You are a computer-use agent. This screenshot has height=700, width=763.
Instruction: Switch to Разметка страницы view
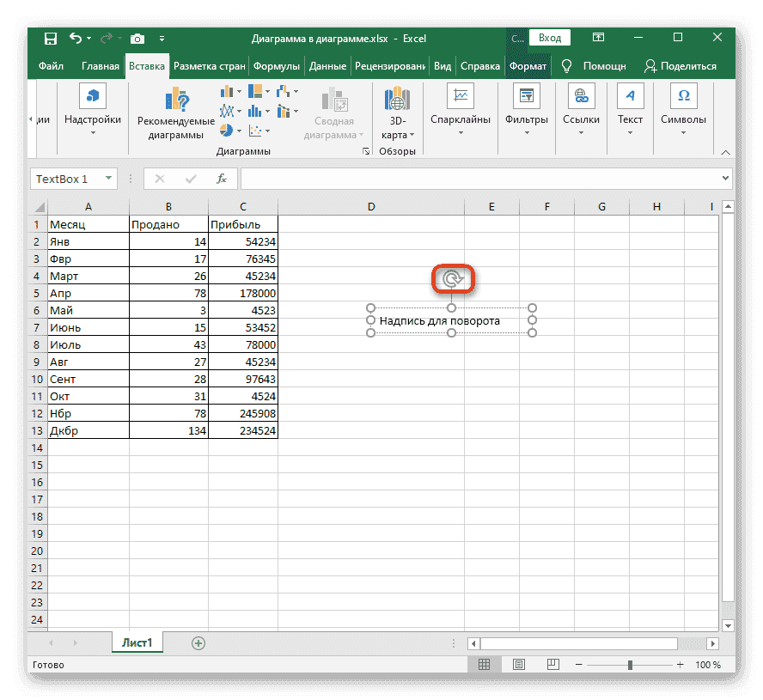pos(518,664)
